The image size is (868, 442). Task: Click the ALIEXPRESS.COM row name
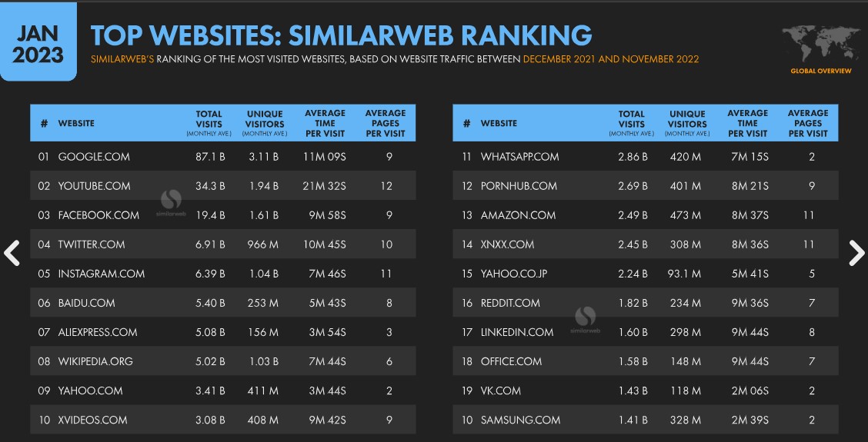98,333
